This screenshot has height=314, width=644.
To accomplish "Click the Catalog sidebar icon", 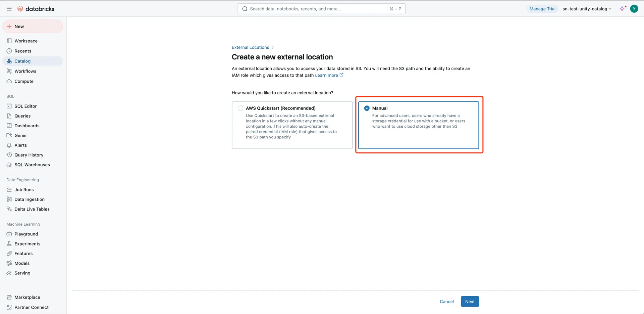I will pos(9,61).
